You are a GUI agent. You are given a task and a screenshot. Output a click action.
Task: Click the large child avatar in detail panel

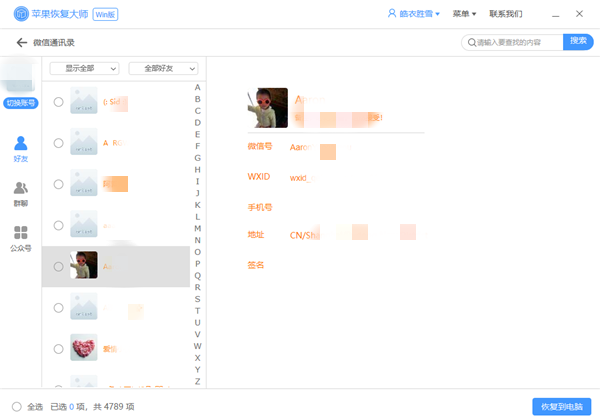(x=267, y=108)
